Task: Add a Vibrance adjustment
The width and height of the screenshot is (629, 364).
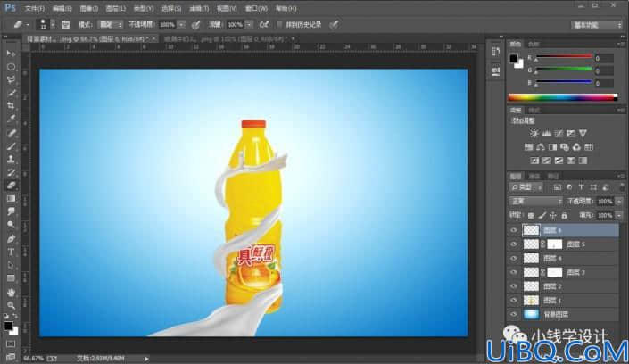Action: [583, 133]
